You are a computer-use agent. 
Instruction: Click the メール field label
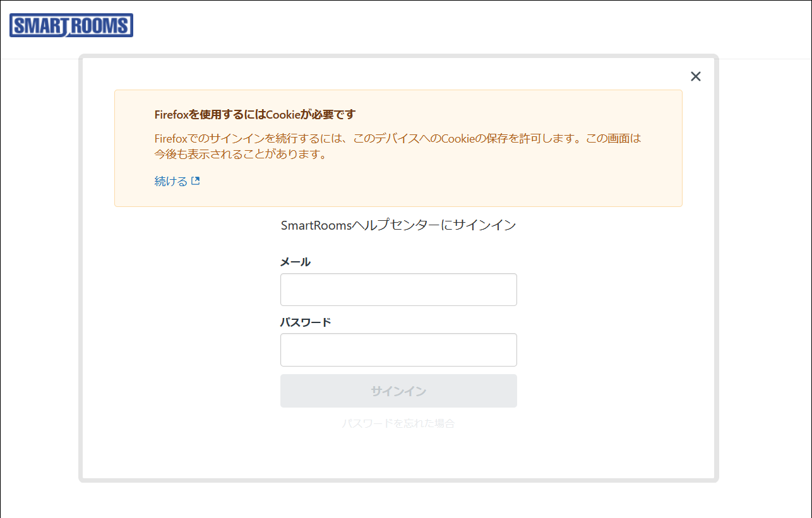296,262
